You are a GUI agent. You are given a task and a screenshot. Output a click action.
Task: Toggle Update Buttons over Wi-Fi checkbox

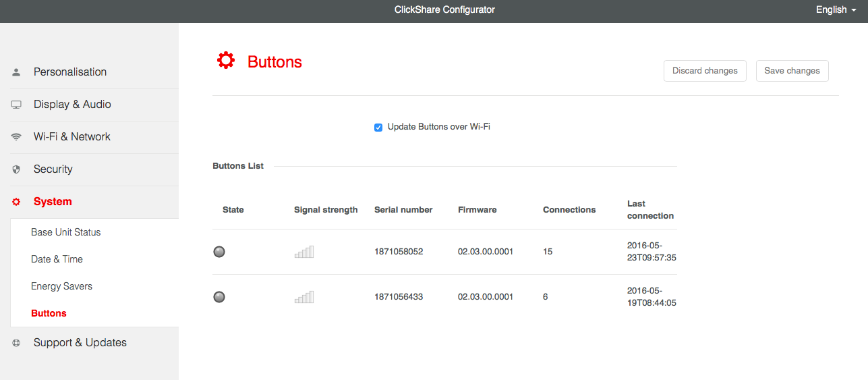pyautogui.click(x=378, y=128)
